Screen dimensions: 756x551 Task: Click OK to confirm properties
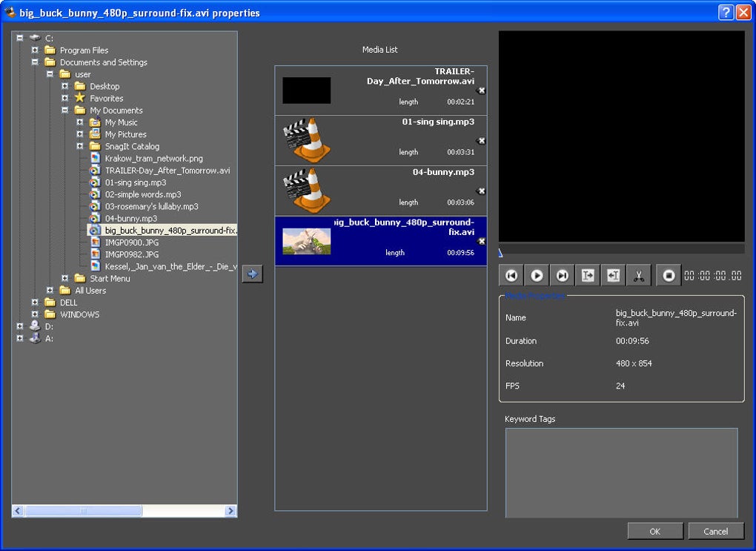pos(654,531)
